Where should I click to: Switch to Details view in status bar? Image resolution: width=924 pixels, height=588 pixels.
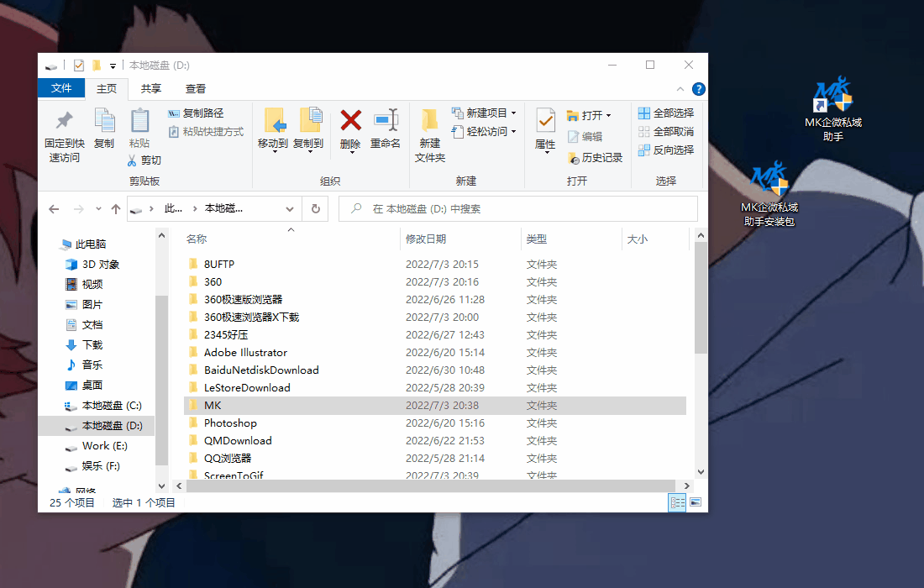pos(677,502)
